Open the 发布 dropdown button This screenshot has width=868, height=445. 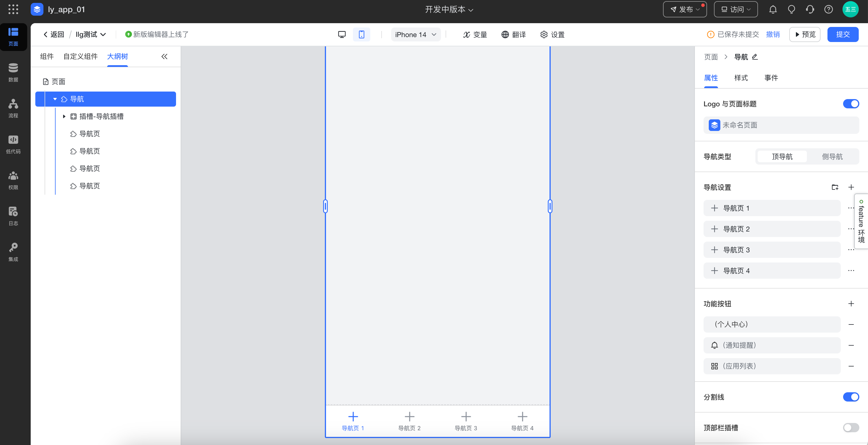685,10
